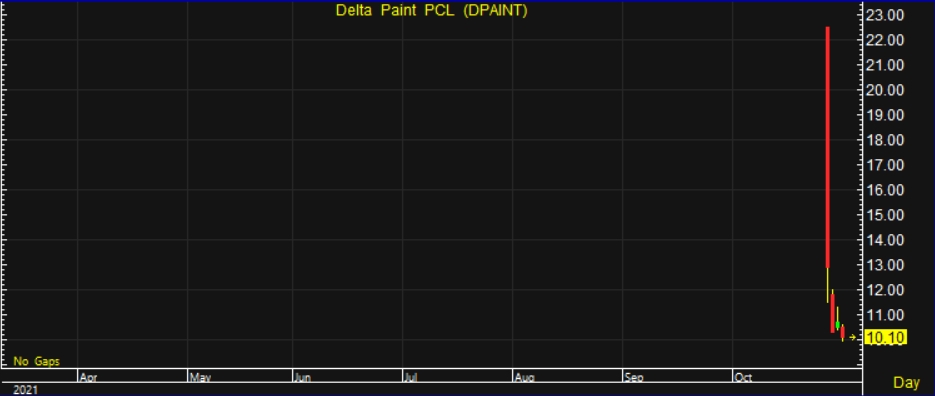Image resolution: width=935 pixels, height=396 pixels.
Task: Click the 16.00 price axis label
Action: tap(884, 190)
